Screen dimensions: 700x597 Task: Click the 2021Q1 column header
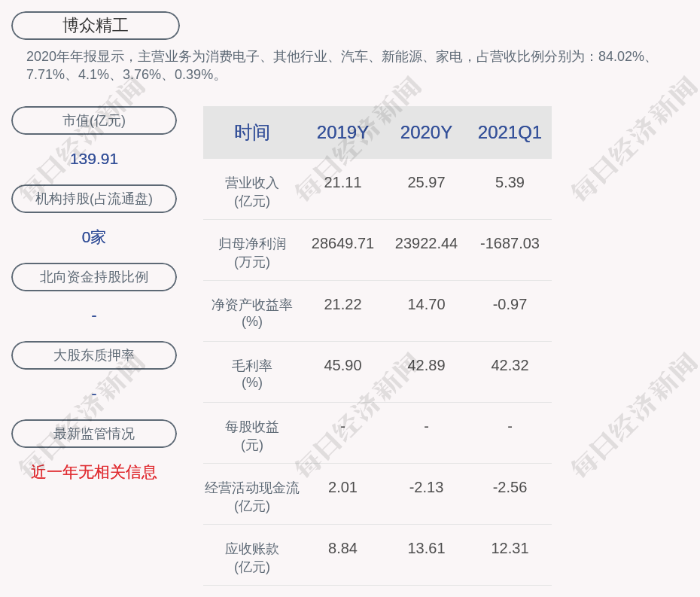(510, 132)
